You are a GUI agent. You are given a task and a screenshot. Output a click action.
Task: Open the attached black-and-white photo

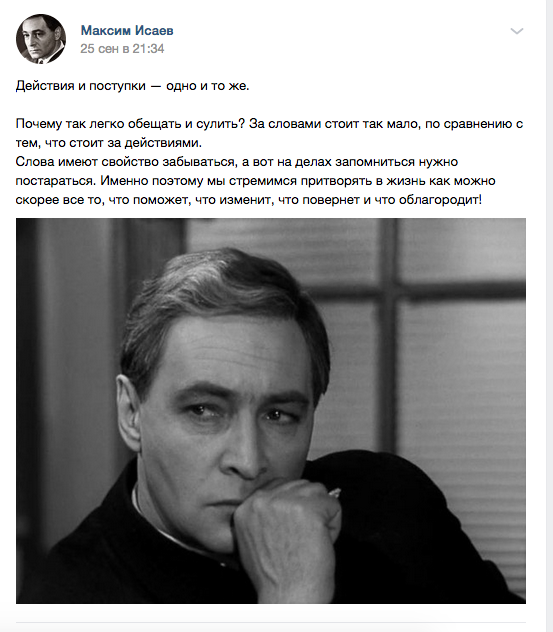point(271,411)
